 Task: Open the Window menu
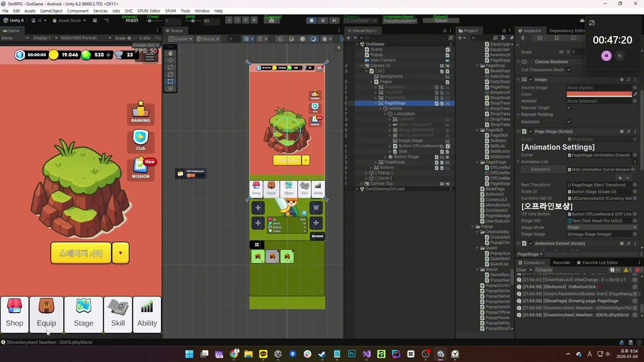point(202,11)
